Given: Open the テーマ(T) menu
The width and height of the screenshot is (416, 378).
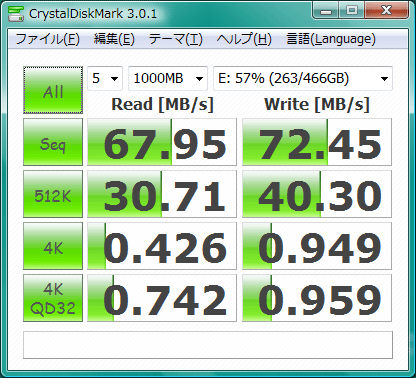Looking at the screenshot, I should (175, 39).
